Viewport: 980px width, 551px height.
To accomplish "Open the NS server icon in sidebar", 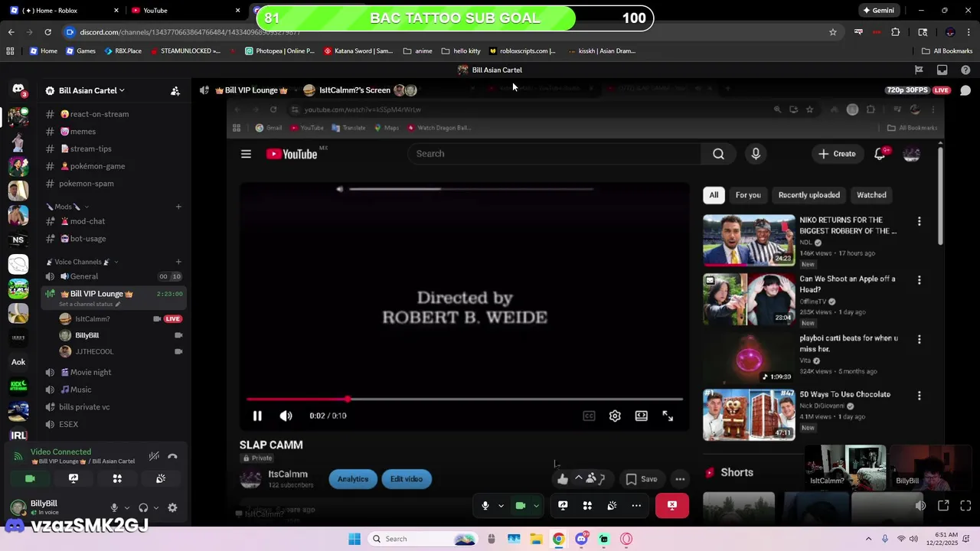I will click(x=18, y=240).
